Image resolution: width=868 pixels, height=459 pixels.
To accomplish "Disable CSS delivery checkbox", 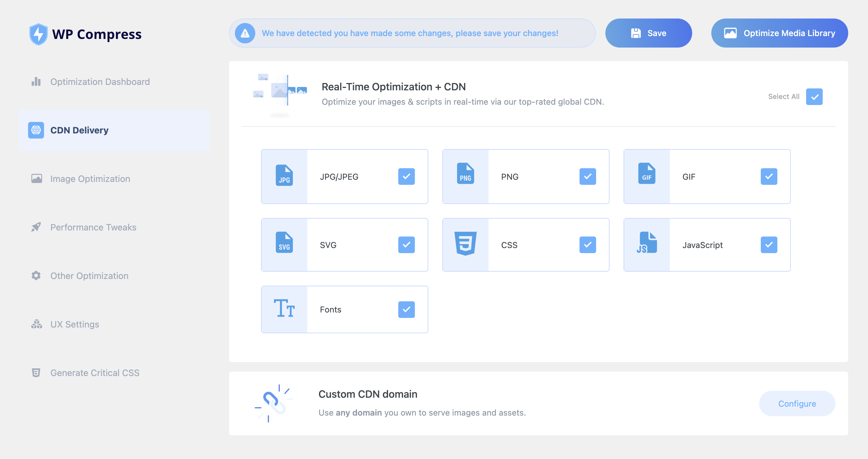I will 587,245.
